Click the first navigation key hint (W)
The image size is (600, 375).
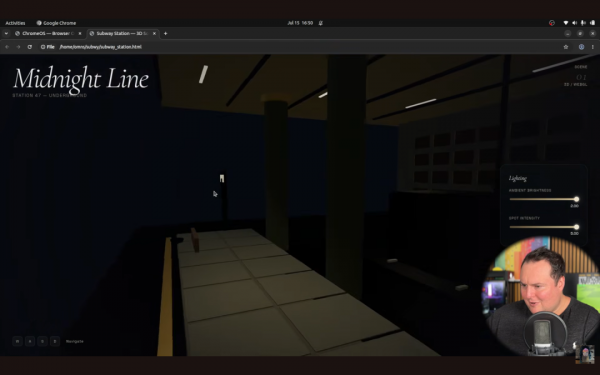(17, 341)
